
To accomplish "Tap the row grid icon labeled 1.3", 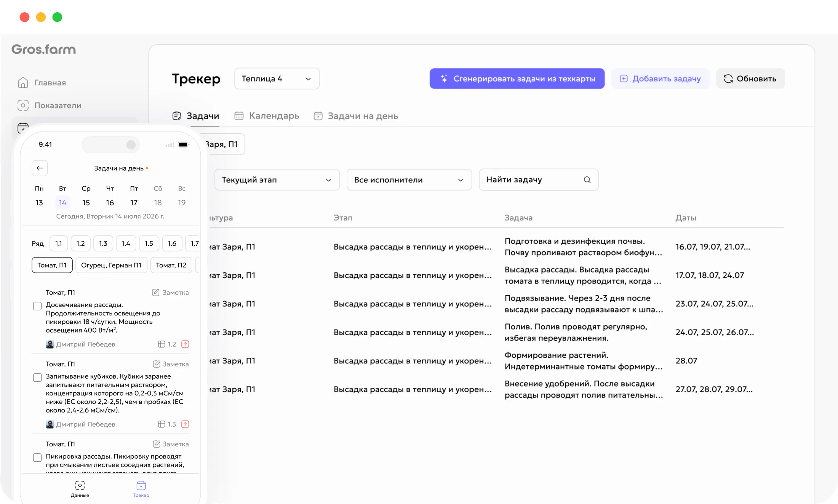I will (x=162, y=424).
